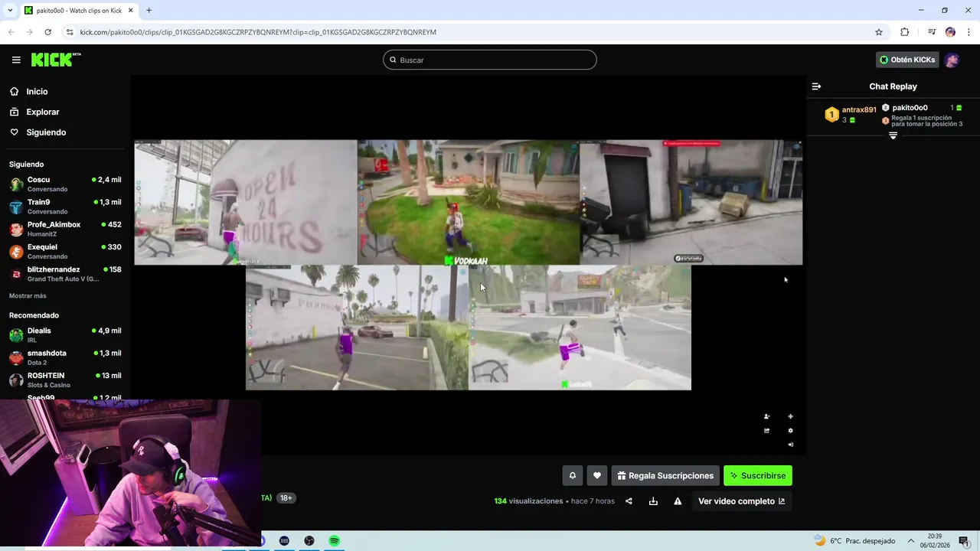Click pakito0o0 in gift leaderboard

(910, 108)
